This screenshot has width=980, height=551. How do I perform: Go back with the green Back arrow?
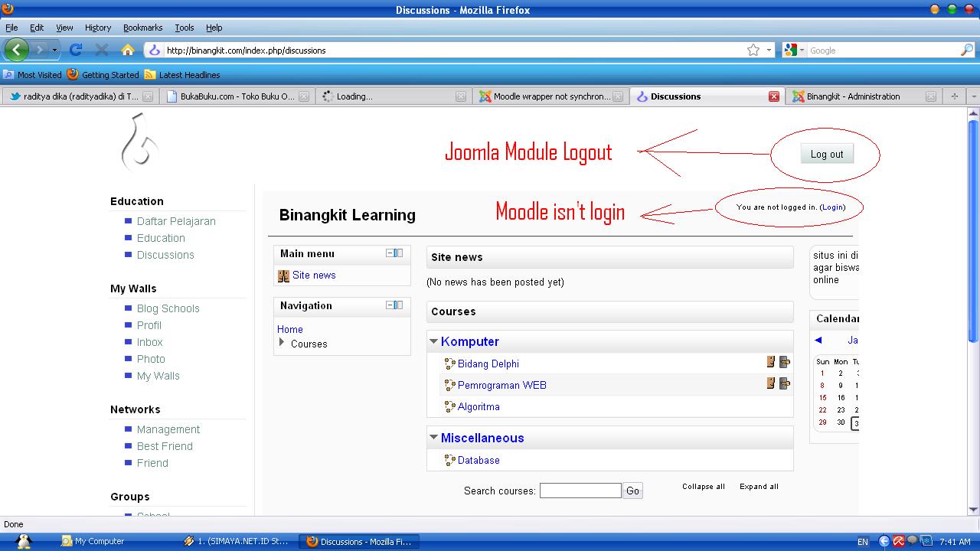click(16, 50)
